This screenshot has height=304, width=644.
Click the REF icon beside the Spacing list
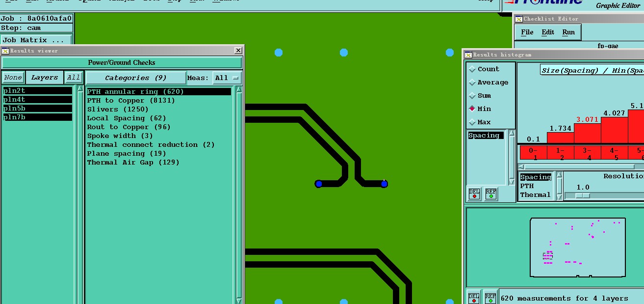click(x=490, y=194)
